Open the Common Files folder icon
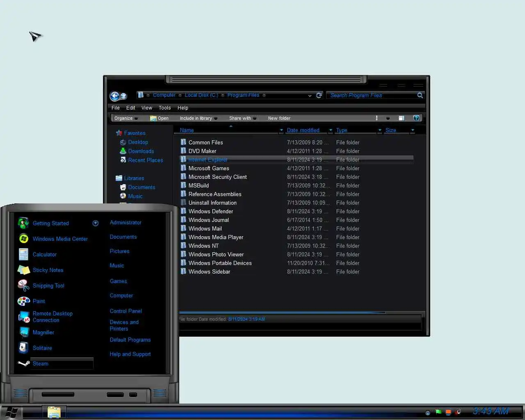Viewport: 525px width, 420px height. pyautogui.click(x=183, y=142)
